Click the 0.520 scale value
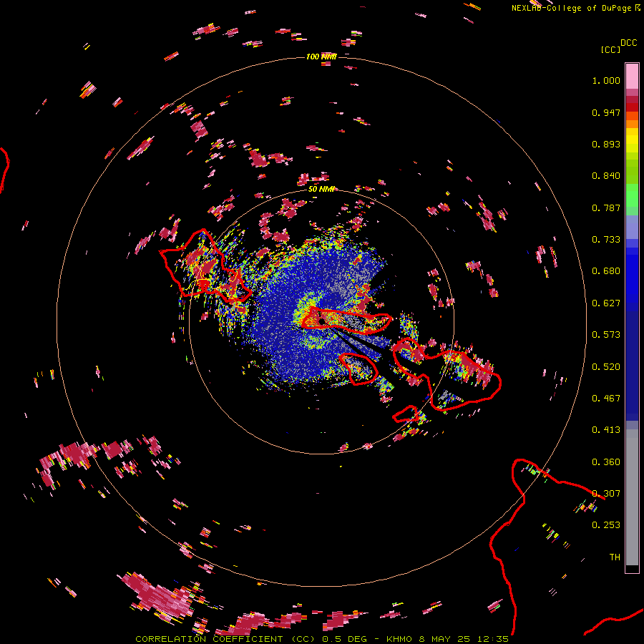The height and width of the screenshot is (644, 644). (606, 367)
